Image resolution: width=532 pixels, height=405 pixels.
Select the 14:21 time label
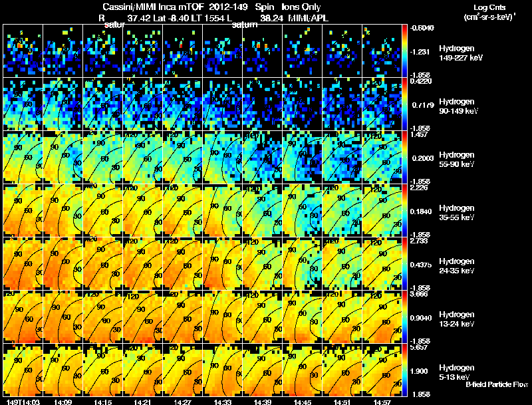tap(143, 402)
